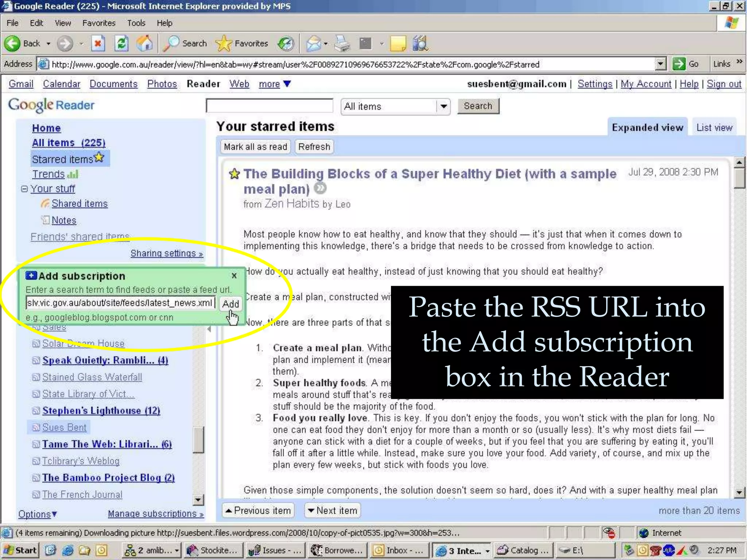Click the Refresh button above the items
This screenshot has height=560, width=747.
314,147
